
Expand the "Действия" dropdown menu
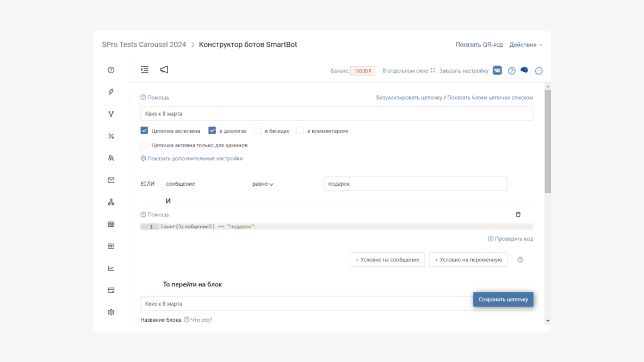coord(526,45)
